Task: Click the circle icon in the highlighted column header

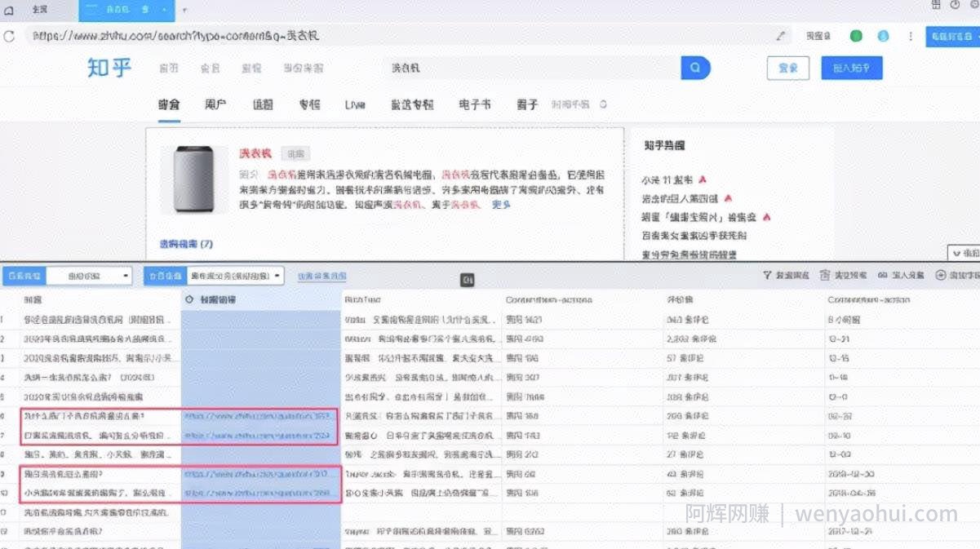Action: (189, 300)
